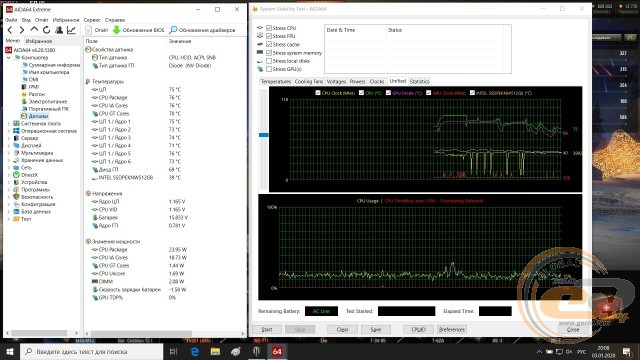Viewport: 640px width, 360px height.
Task: Toggle GPU Diode graph checkbox
Action: (388, 93)
